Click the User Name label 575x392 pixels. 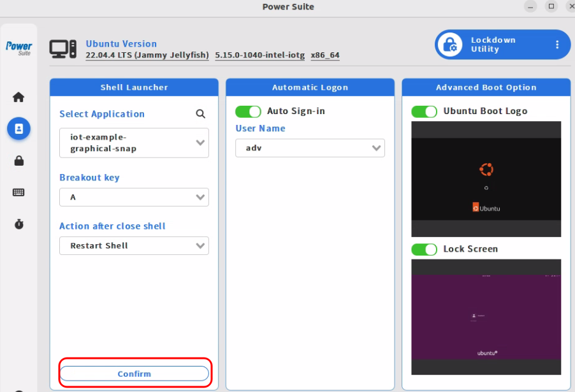[260, 128]
